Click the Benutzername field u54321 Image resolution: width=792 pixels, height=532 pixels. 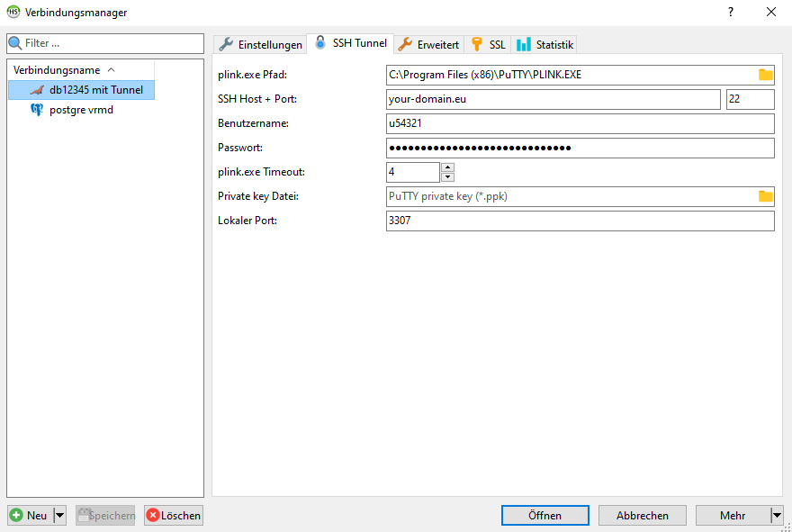point(580,123)
